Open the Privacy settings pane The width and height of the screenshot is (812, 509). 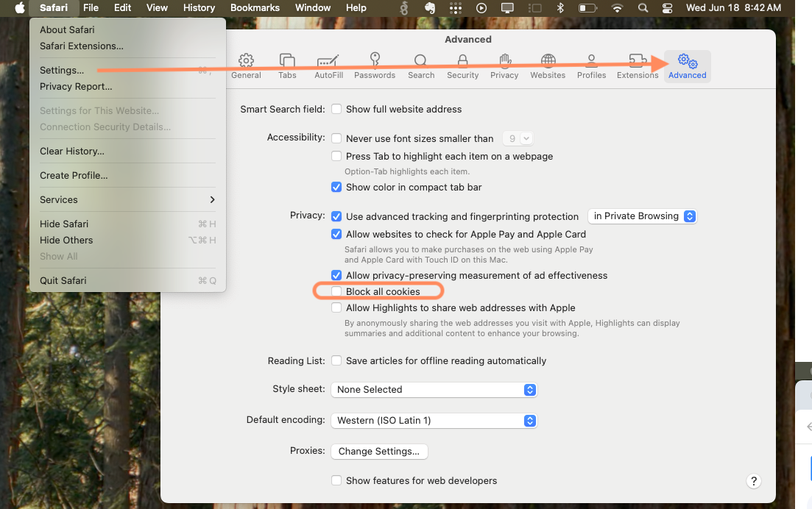pos(504,66)
